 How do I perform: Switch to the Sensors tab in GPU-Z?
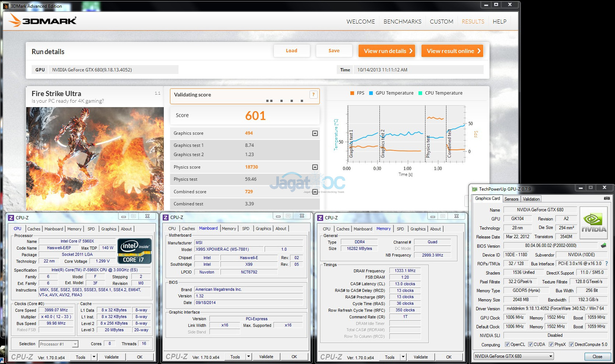(x=511, y=199)
